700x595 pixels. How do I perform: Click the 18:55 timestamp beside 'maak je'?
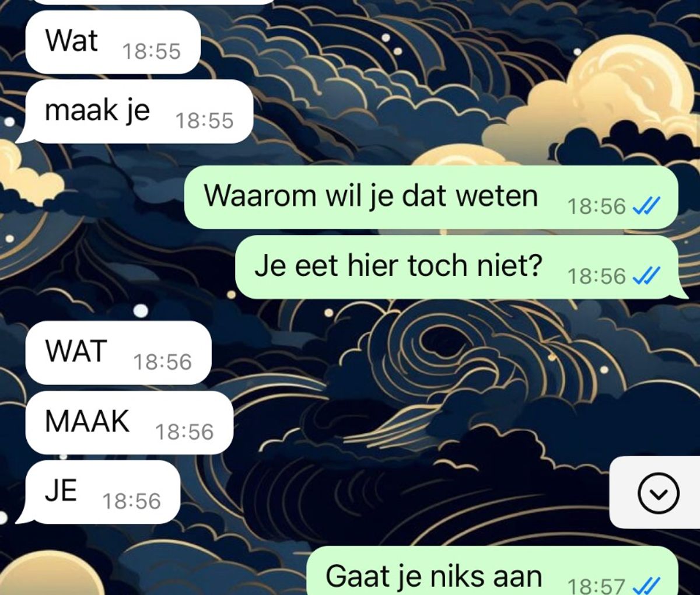pos(204,121)
